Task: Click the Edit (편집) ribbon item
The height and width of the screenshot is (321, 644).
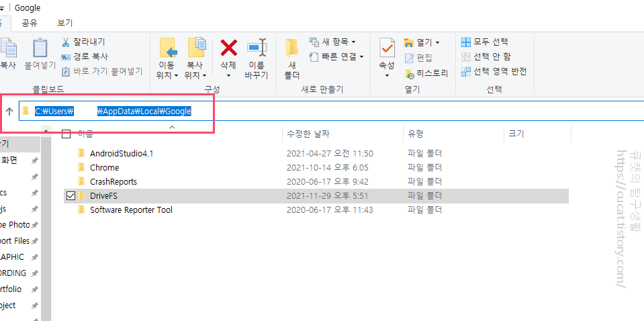Action: 418,58
